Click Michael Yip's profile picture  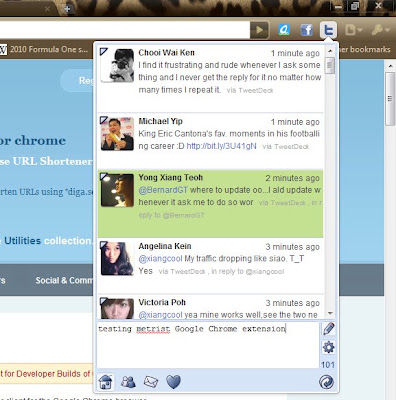pyautogui.click(x=117, y=134)
